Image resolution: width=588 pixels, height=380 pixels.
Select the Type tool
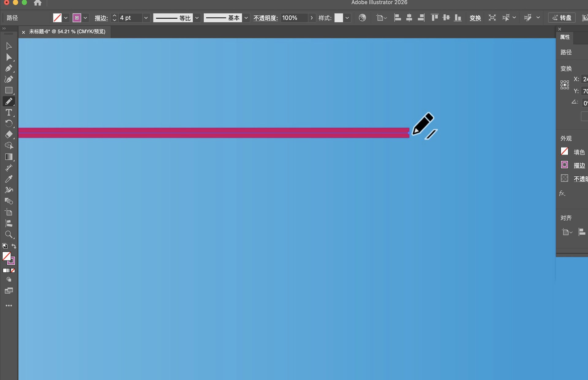click(x=9, y=112)
